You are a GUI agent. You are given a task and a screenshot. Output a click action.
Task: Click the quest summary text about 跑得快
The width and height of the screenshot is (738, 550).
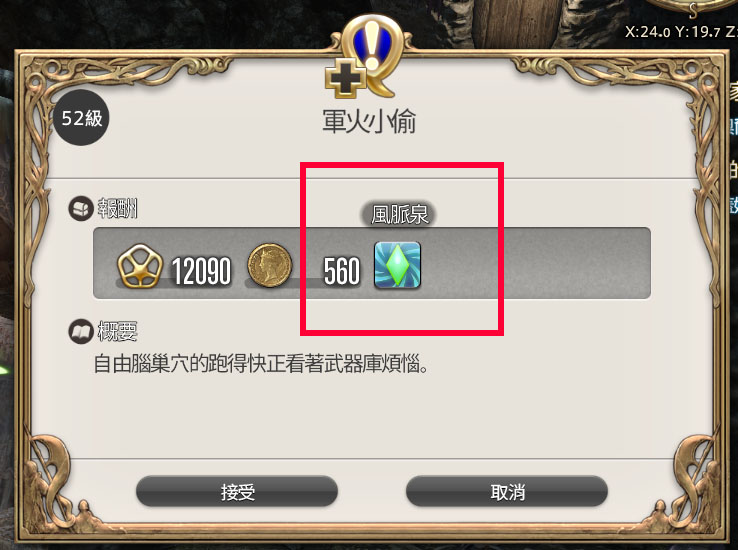[x=261, y=364]
